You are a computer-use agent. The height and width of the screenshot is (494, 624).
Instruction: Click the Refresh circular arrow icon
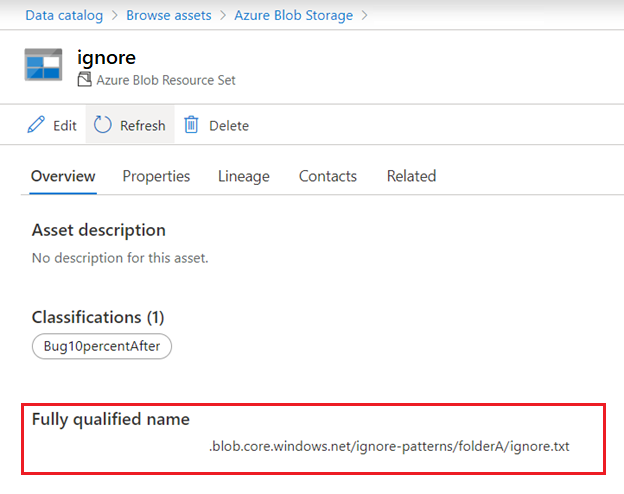(103, 125)
